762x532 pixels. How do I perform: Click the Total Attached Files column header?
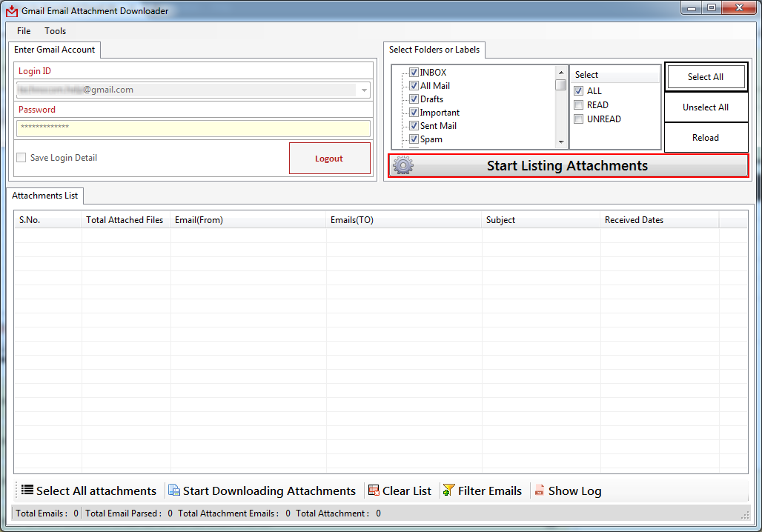(x=125, y=220)
